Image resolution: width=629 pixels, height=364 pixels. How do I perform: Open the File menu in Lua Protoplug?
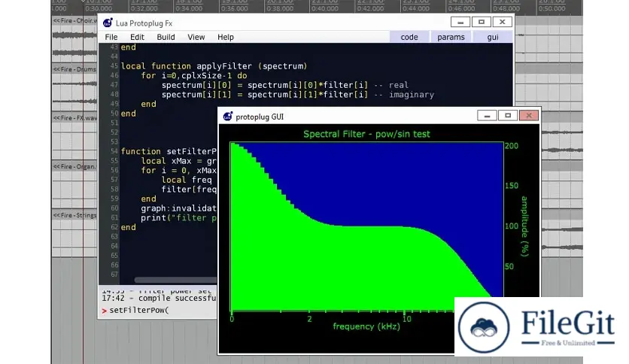(111, 37)
